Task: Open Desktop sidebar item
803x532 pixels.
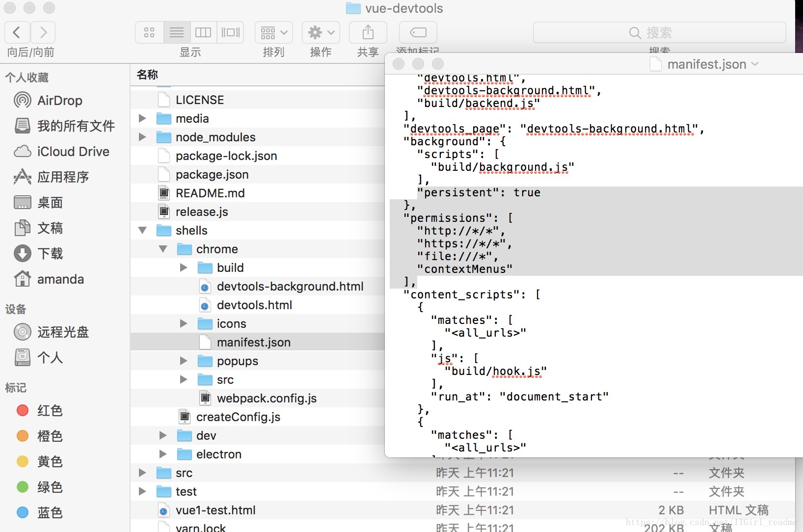Action: [x=38, y=203]
